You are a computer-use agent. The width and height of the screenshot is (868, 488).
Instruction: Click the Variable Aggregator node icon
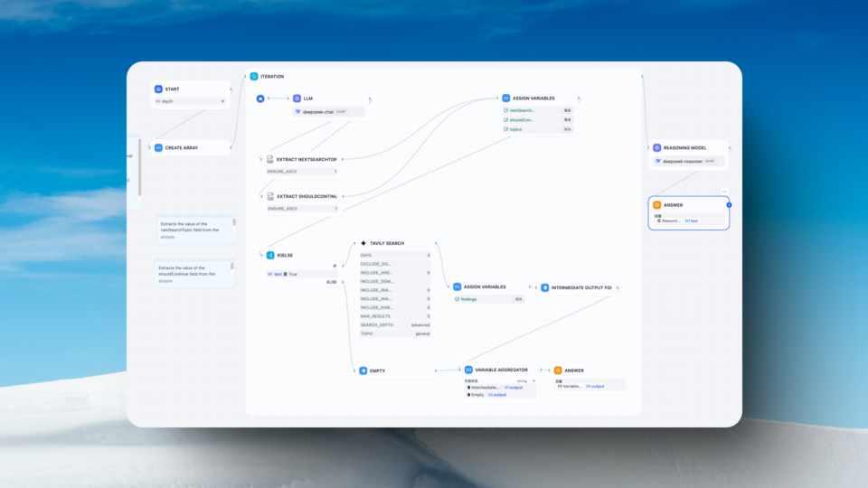pos(468,370)
